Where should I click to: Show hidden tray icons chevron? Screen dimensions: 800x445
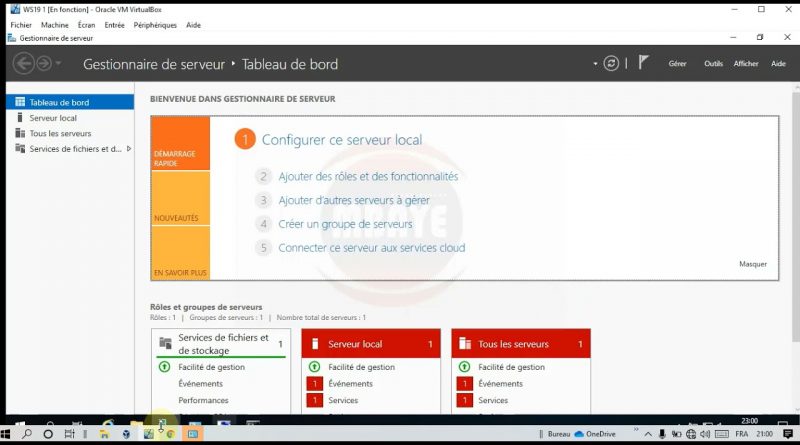pyautogui.click(x=648, y=434)
